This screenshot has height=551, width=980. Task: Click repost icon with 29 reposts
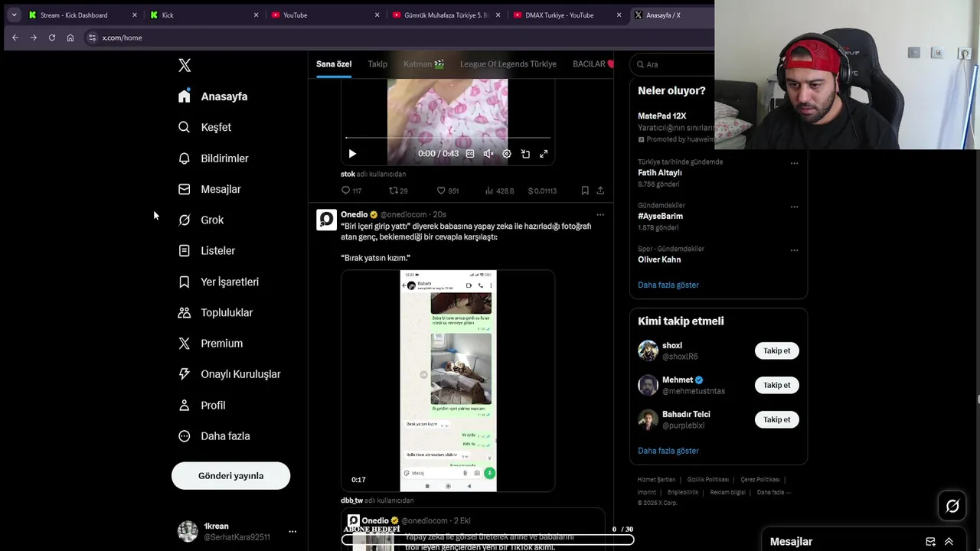tap(394, 191)
